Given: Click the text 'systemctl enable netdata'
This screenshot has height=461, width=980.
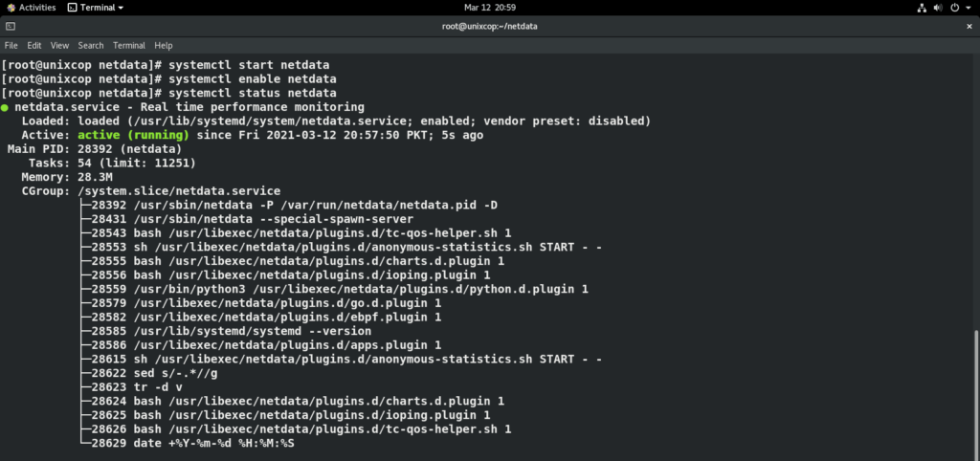Looking at the screenshot, I should [253, 79].
